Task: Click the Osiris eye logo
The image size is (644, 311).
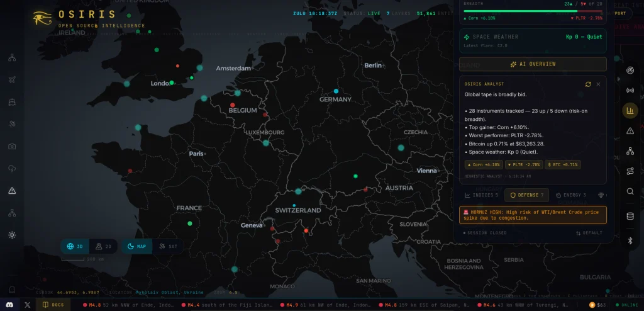Action: click(42, 18)
